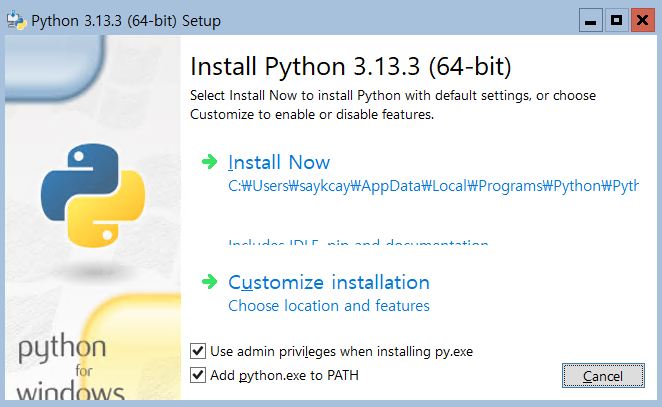Click the green arrow beside Customize installation
Screen dimensions: 662x407
(209, 282)
